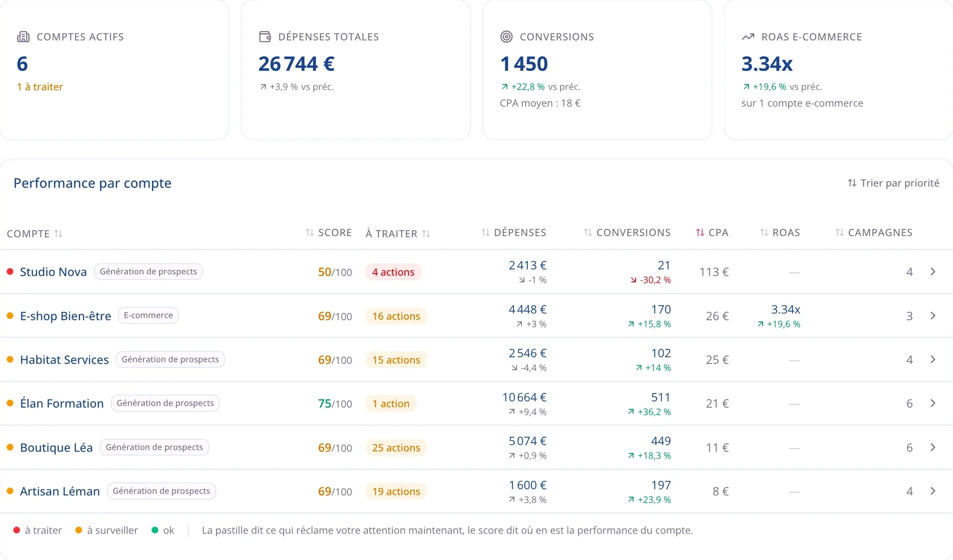Sort by ROAS column icon
Viewport: 953px width, 560px height.
click(764, 232)
